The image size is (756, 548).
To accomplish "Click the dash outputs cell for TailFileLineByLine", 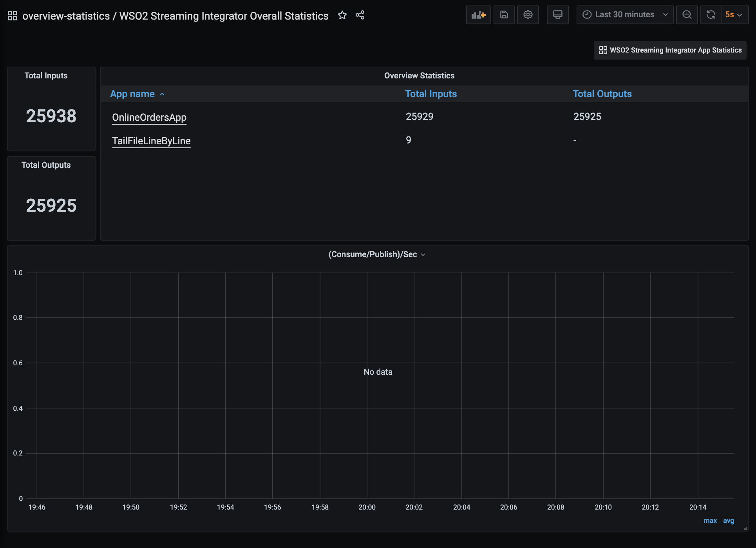I will [x=575, y=140].
